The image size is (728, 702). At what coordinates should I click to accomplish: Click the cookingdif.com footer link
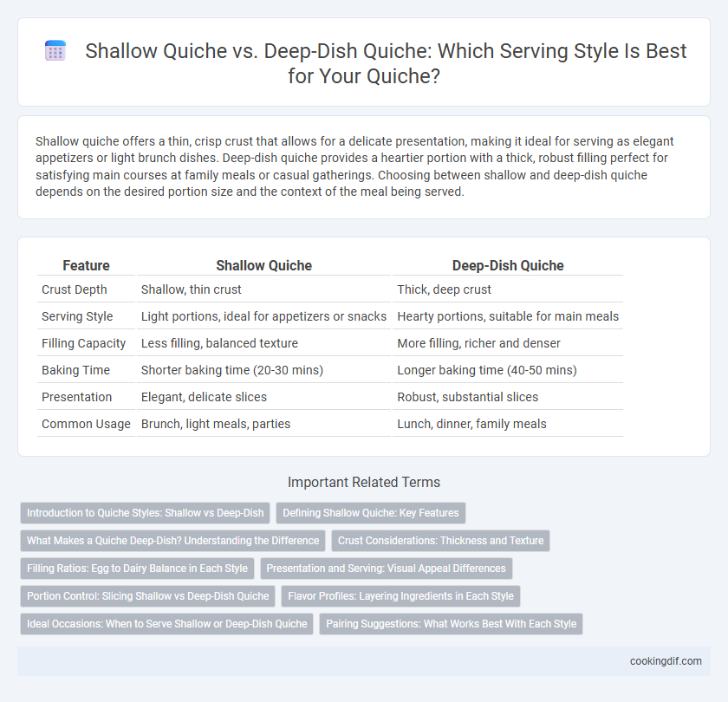tap(666, 660)
